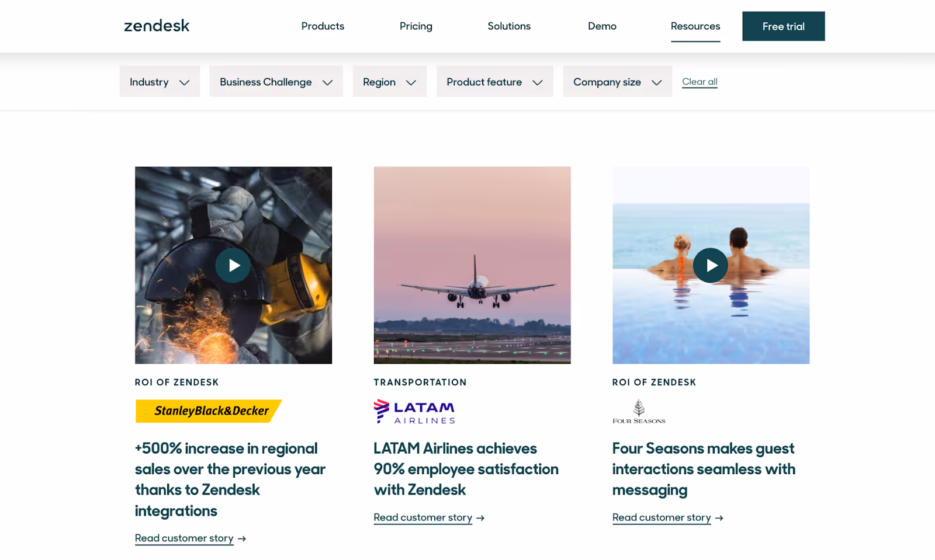
Task: Open the Solutions menu
Action: [x=509, y=26]
